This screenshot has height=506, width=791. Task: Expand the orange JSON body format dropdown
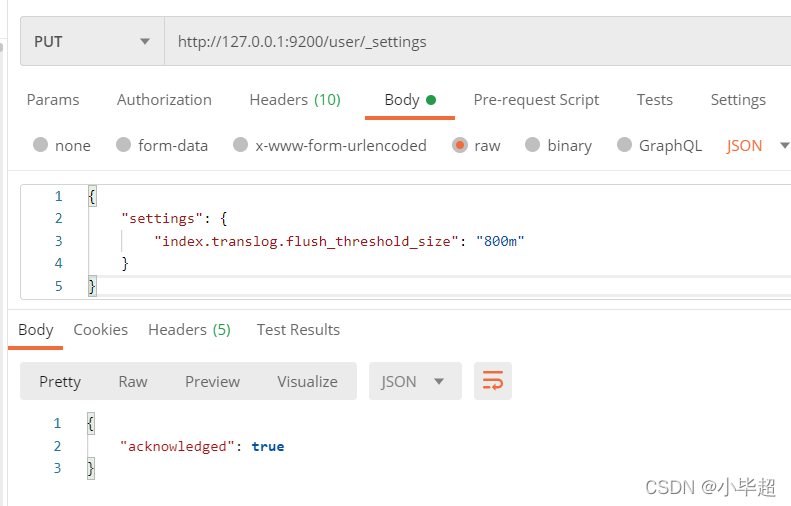pos(757,145)
